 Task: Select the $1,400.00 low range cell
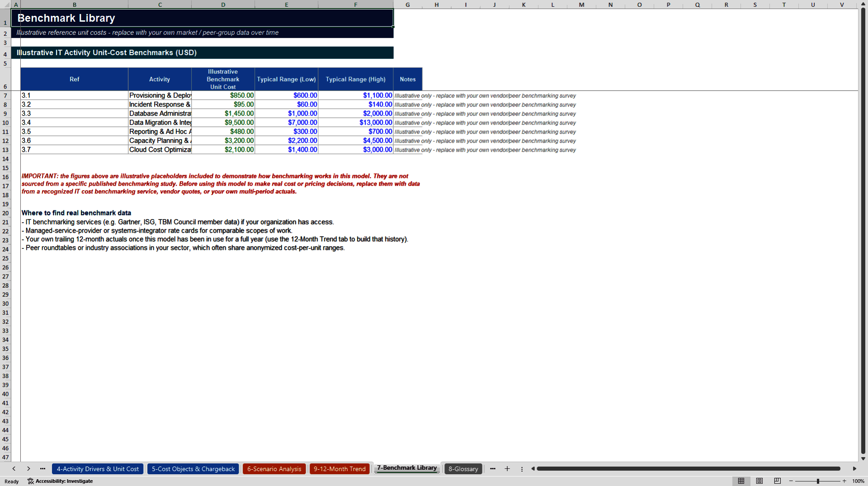click(x=286, y=150)
